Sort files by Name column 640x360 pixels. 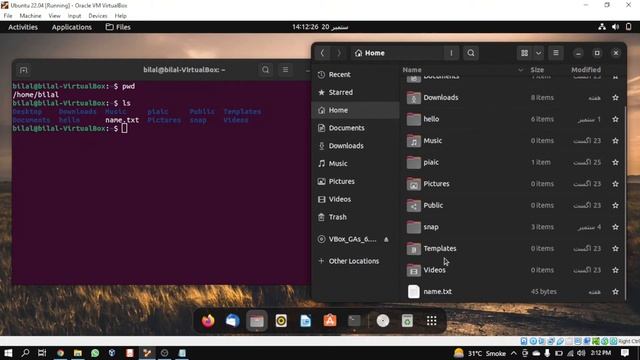pyautogui.click(x=412, y=70)
